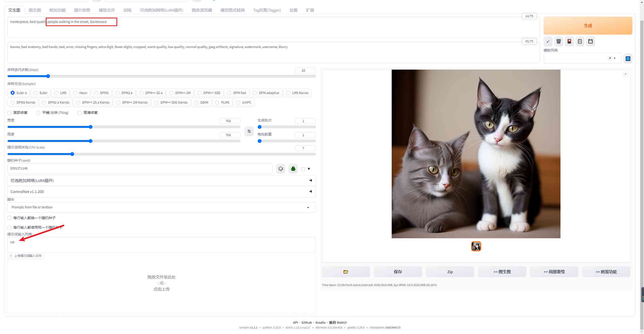Adjust the 采样迭代步数 Steps slider
This screenshot has height=334, width=644.
[x=162, y=76]
